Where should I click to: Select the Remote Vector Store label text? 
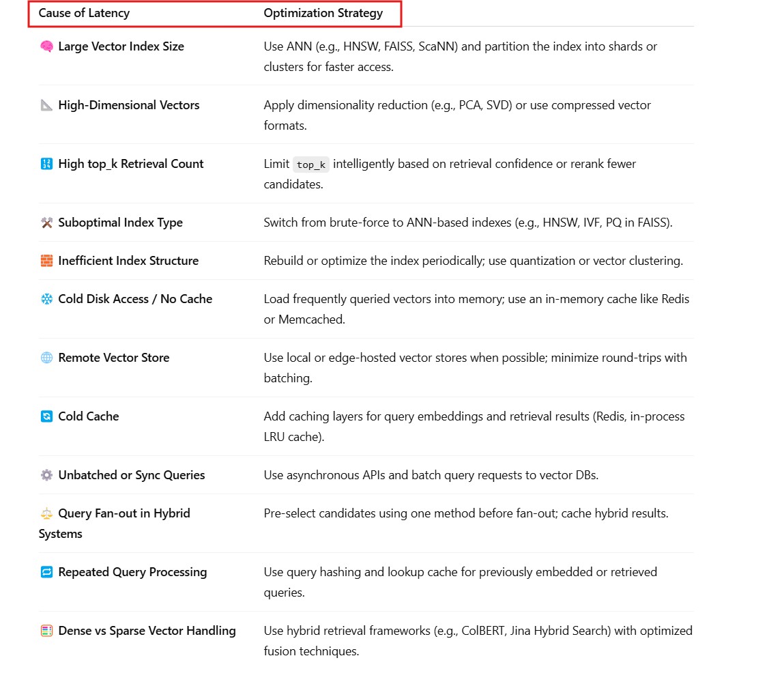pyautogui.click(x=113, y=358)
